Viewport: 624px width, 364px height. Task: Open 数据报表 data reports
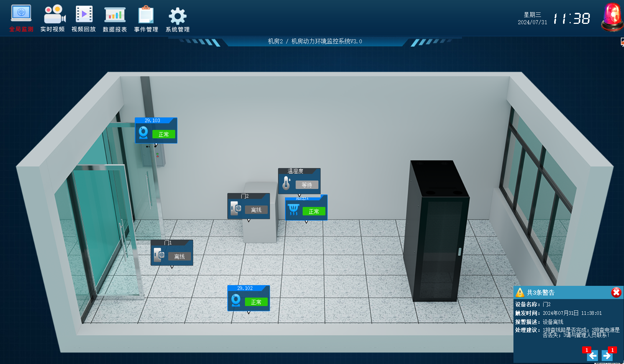(x=115, y=18)
